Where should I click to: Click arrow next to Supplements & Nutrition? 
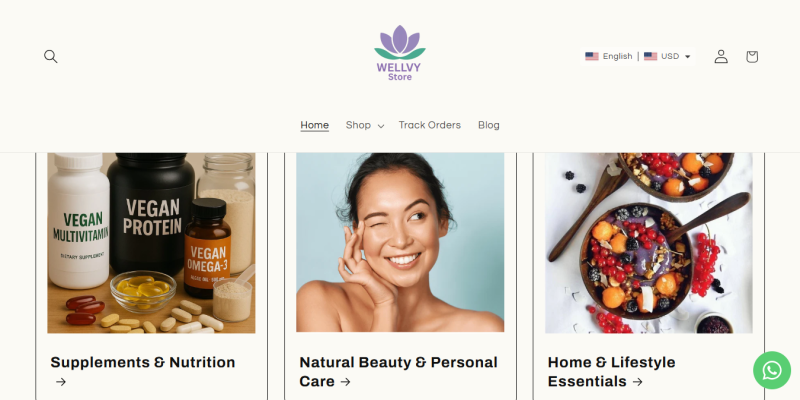pyautogui.click(x=61, y=382)
